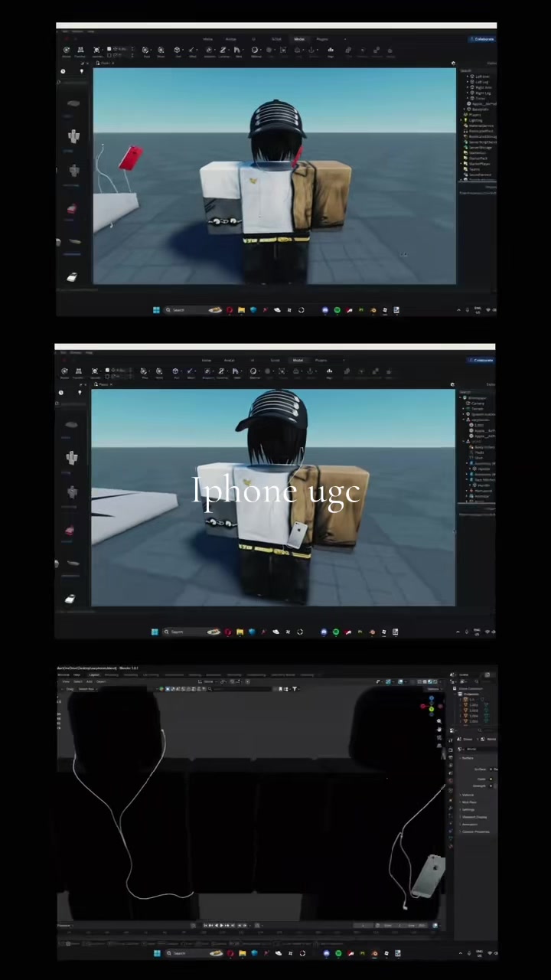Adjust the Strength value in Blender world properties

pyautogui.click(x=495, y=786)
